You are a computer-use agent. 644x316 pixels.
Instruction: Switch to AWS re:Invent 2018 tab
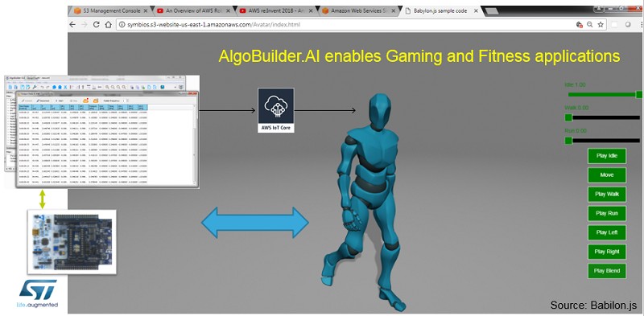point(275,11)
